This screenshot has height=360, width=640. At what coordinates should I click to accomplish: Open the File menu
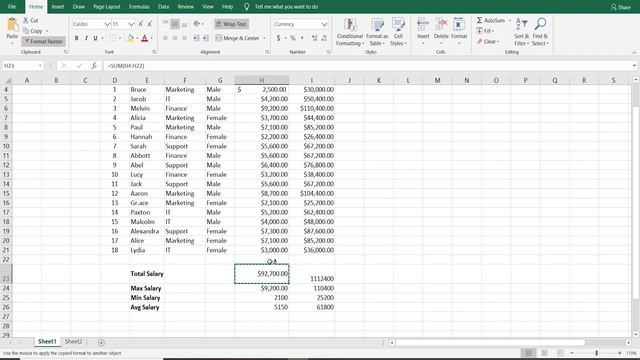point(12,7)
